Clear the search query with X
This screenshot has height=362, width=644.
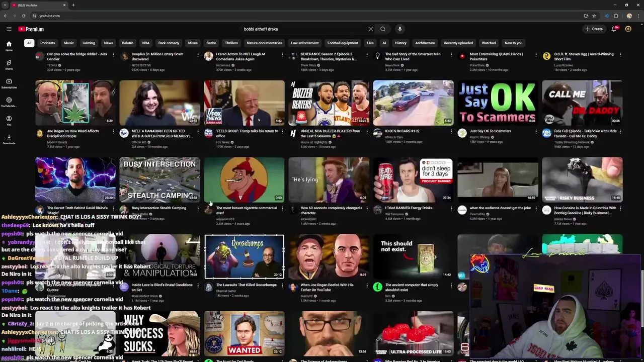371,29
